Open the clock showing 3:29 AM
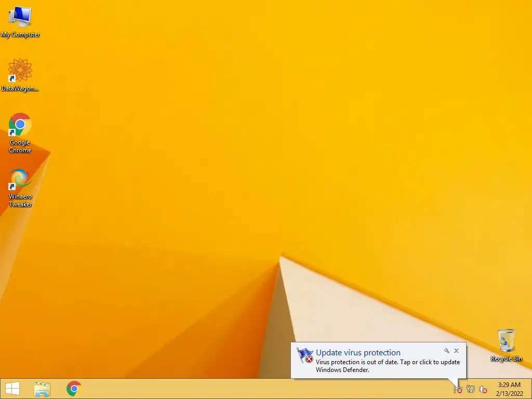The width and height of the screenshot is (532, 399). [x=509, y=389]
